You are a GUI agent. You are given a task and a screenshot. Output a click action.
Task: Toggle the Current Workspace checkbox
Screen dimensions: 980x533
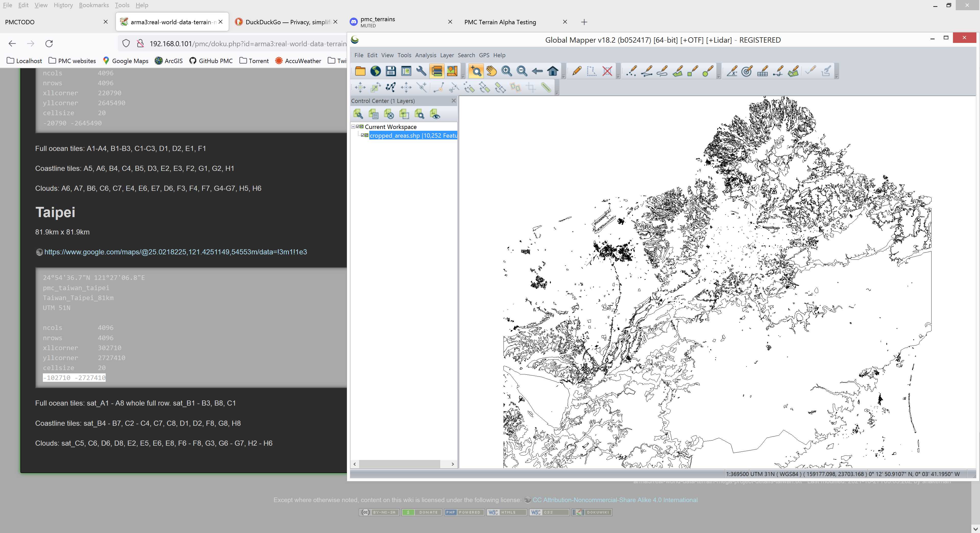point(358,126)
